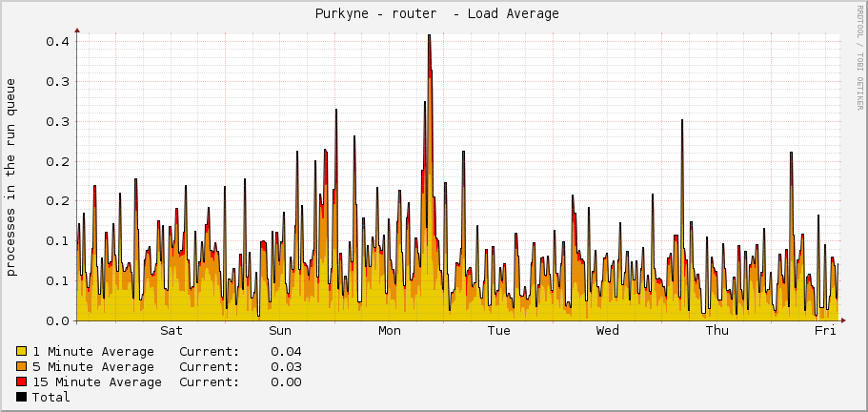The width and height of the screenshot is (868, 412).
Task: Click the 0.4 value on y-axis
Action: click(60, 42)
